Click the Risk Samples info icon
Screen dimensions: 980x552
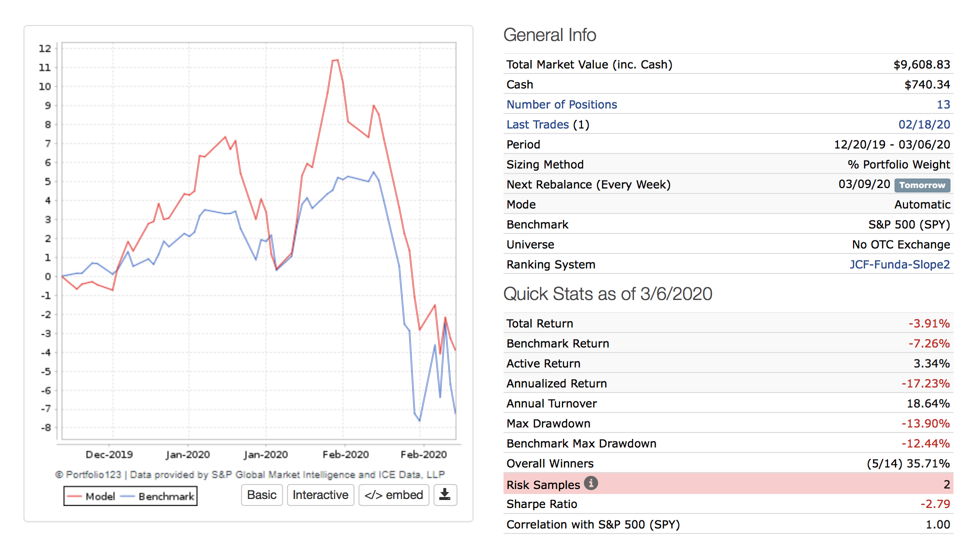(591, 483)
